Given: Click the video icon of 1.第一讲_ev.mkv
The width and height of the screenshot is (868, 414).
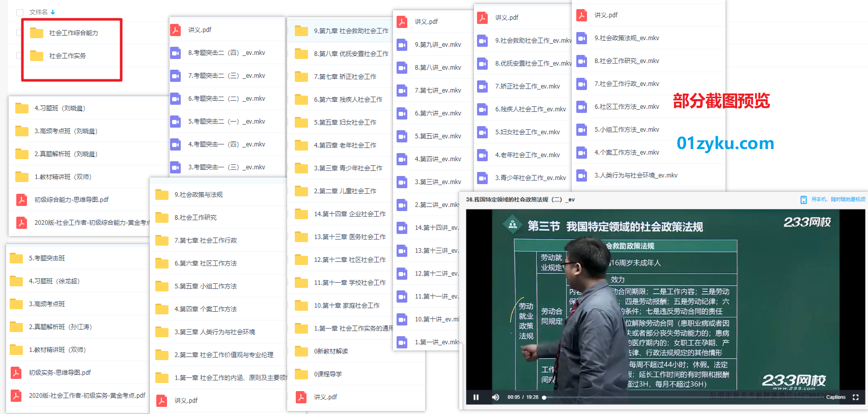Looking at the screenshot, I should click(x=402, y=342).
